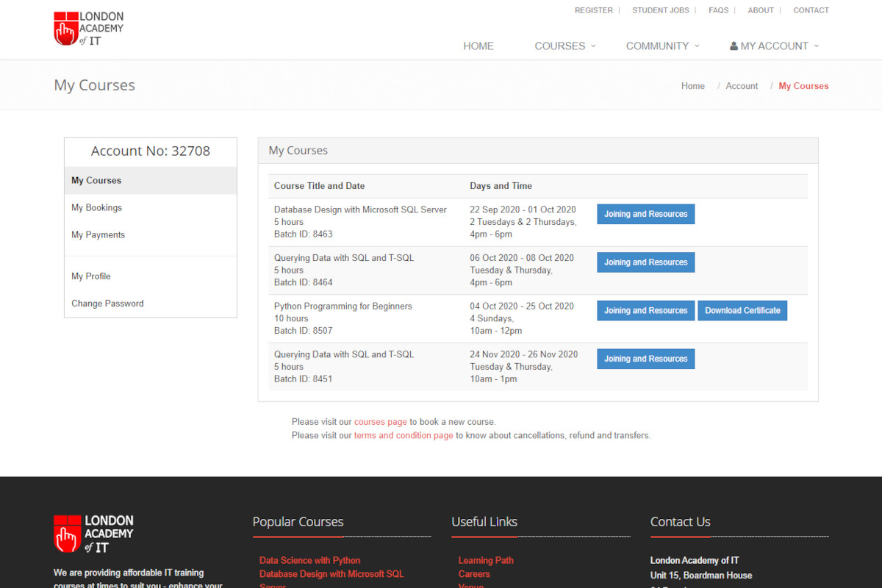Screen dimensions: 882x588
Task: Open Data Science with Python footer link
Action: tap(309, 560)
